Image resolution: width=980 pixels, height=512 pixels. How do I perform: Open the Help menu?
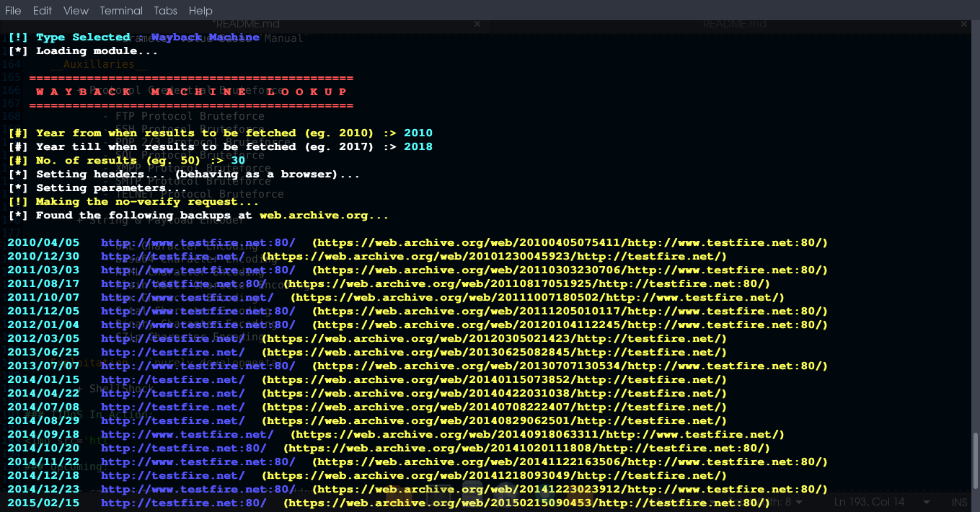tap(200, 11)
